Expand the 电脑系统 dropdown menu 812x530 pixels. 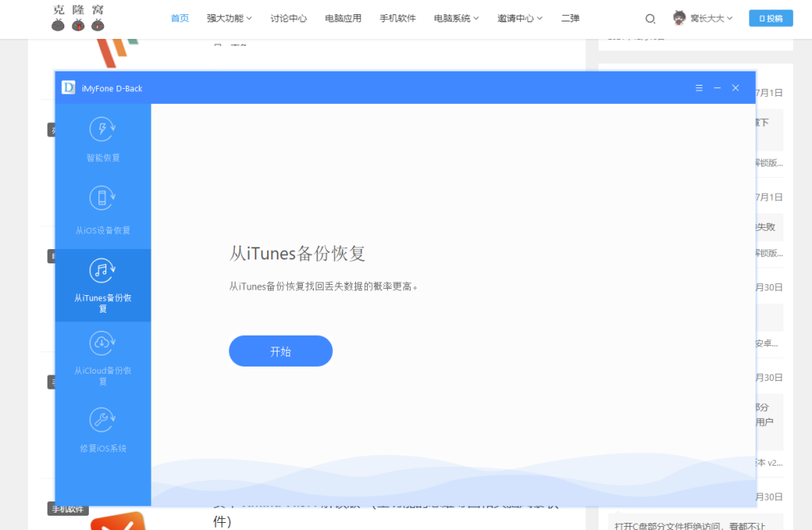(457, 18)
